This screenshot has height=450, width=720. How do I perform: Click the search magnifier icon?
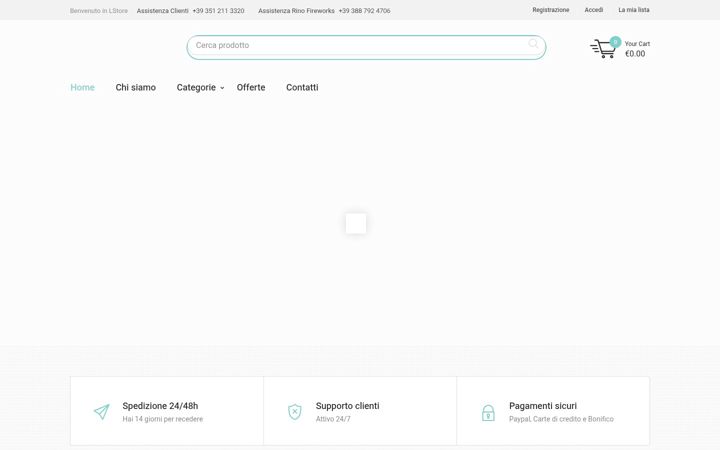[533, 44]
